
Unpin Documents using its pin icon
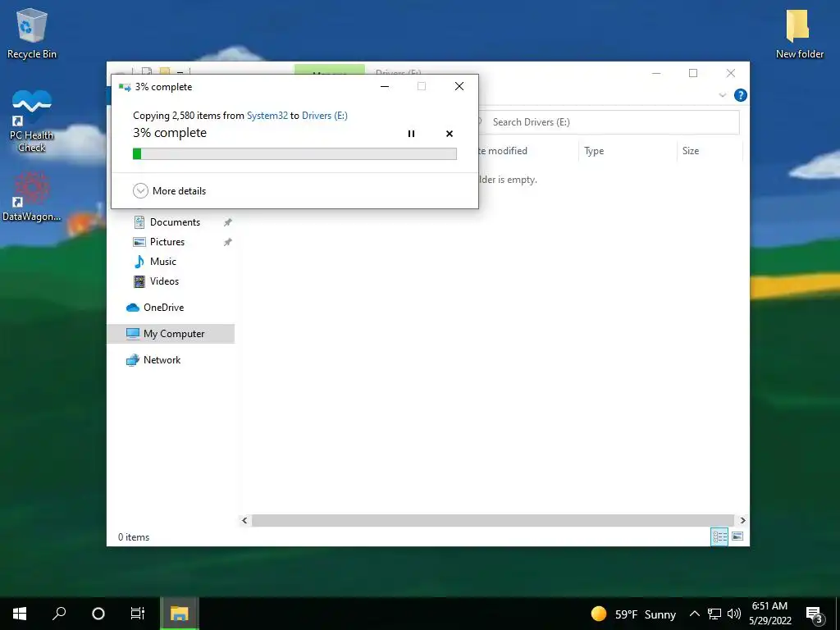(228, 221)
